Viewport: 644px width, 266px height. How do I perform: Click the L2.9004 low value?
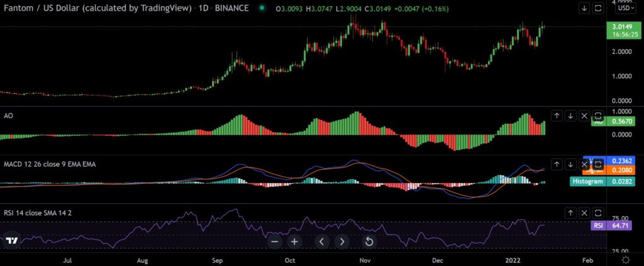350,9
